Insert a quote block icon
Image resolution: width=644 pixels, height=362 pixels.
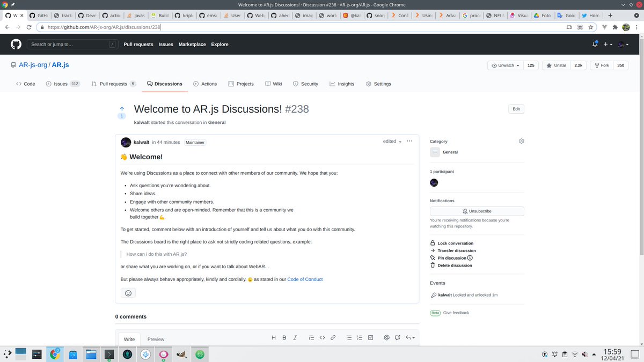[x=311, y=338]
